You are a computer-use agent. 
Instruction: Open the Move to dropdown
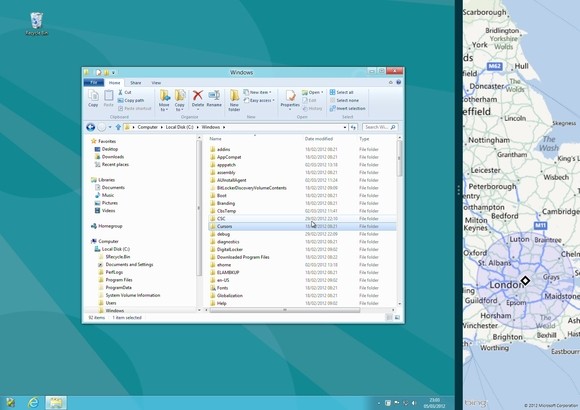[164, 100]
